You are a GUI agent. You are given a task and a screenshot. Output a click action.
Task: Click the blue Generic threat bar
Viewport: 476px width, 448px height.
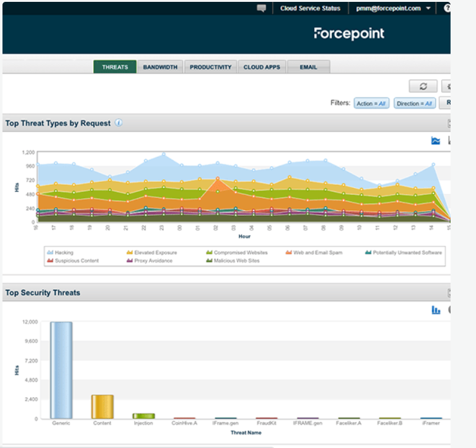coord(61,370)
